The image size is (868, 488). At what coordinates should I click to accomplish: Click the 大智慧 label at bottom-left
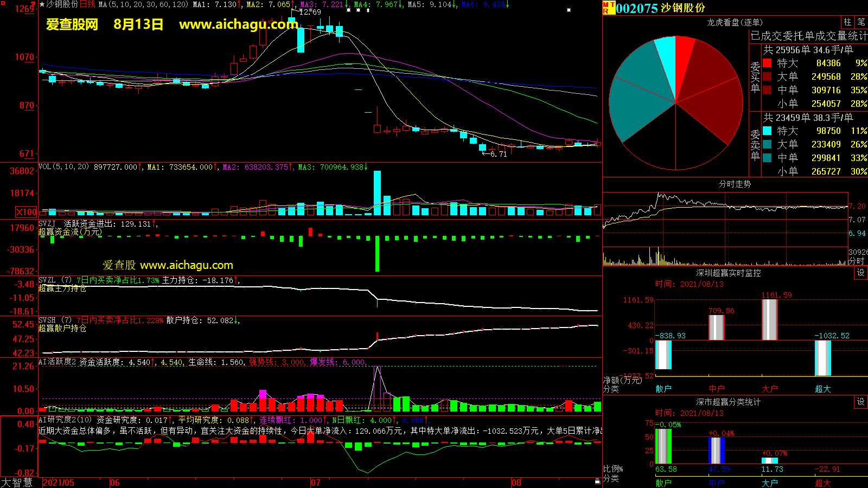(x=17, y=483)
